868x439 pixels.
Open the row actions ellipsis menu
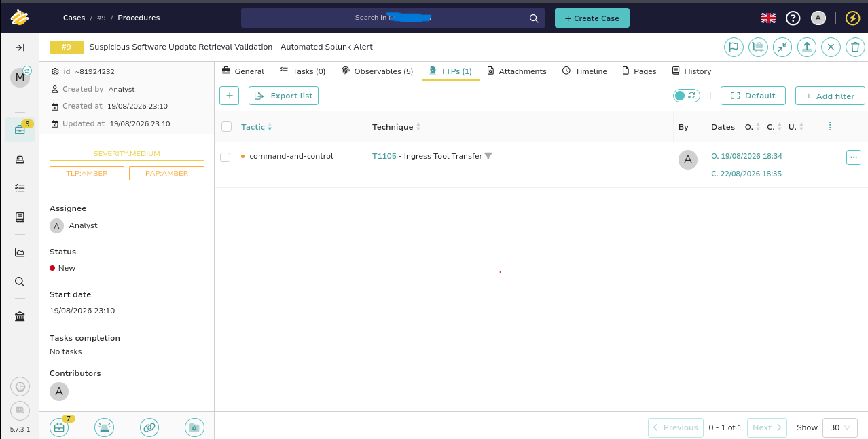(x=854, y=157)
